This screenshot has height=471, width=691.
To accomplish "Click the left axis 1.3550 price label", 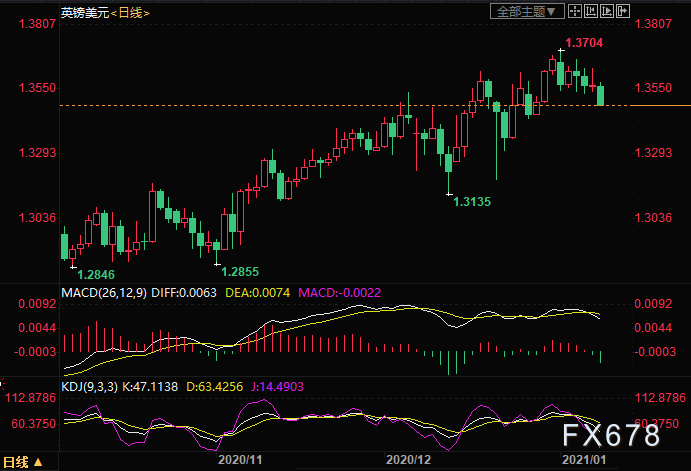I will point(37,88).
